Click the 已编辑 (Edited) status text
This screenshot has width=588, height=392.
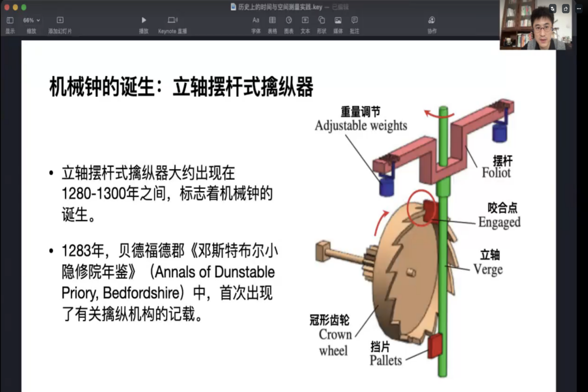(x=340, y=7)
